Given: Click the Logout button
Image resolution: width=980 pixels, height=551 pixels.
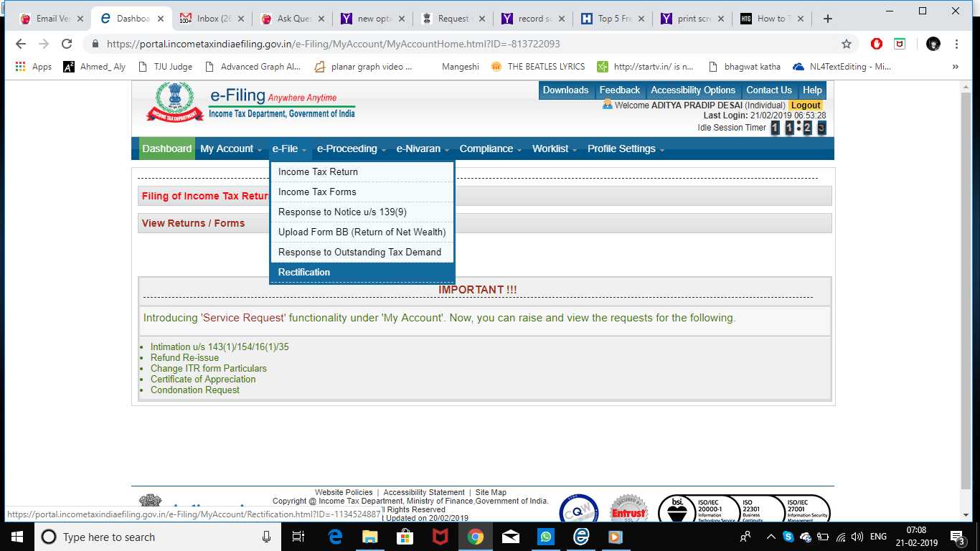Looking at the screenshot, I should [x=805, y=105].
